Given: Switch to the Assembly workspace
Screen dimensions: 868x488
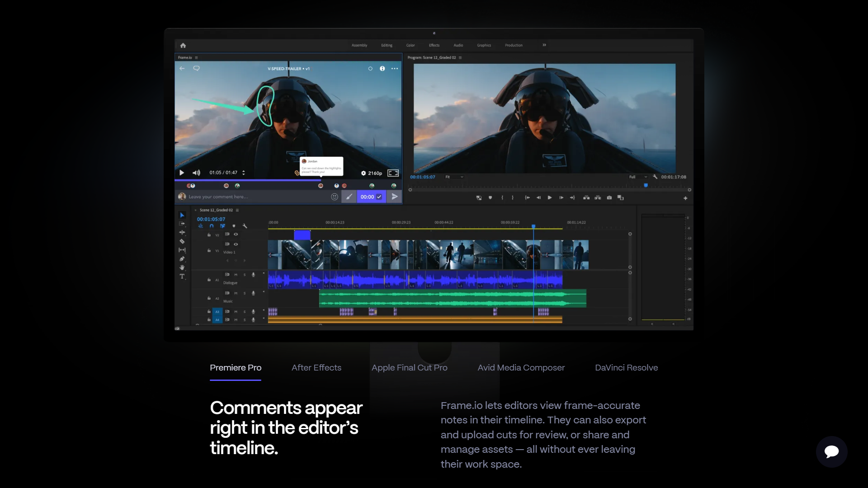Looking at the screenshot, I should pos(359,45).
